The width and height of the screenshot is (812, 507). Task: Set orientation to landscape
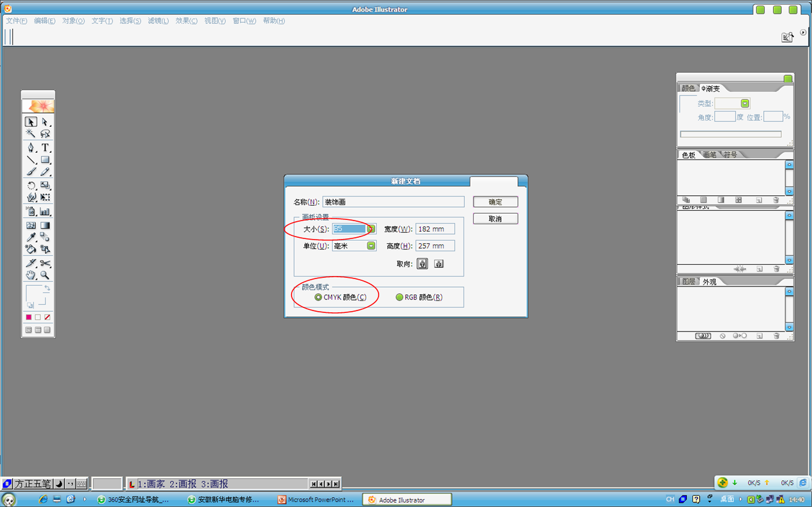pyautogui.click(x=438, y=264)
